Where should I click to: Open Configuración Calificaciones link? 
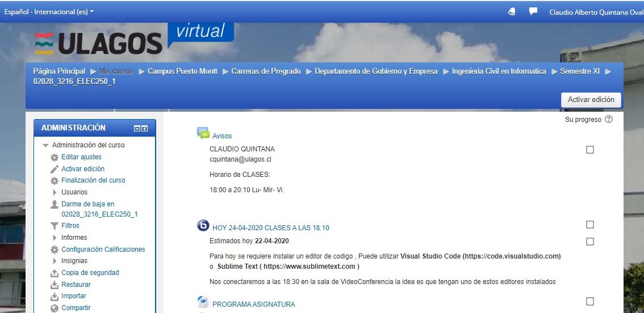pyautogui.click(x=103, y=249)
